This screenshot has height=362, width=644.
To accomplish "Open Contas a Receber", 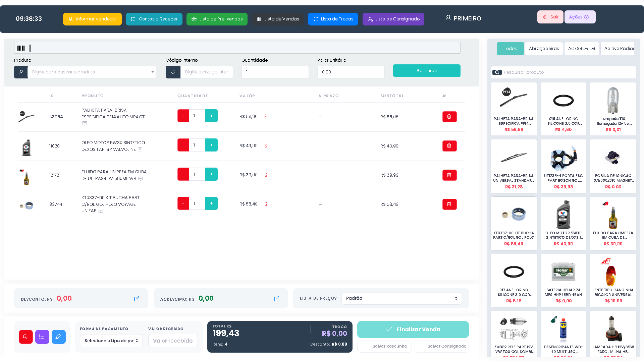I will tap(154, 19).
